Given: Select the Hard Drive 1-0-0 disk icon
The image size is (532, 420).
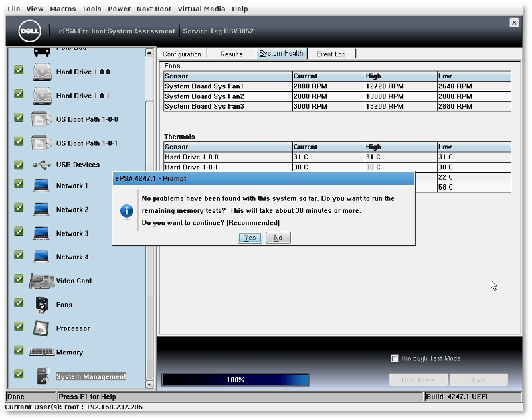Looking at the screenshot, I should coord(42,72).
